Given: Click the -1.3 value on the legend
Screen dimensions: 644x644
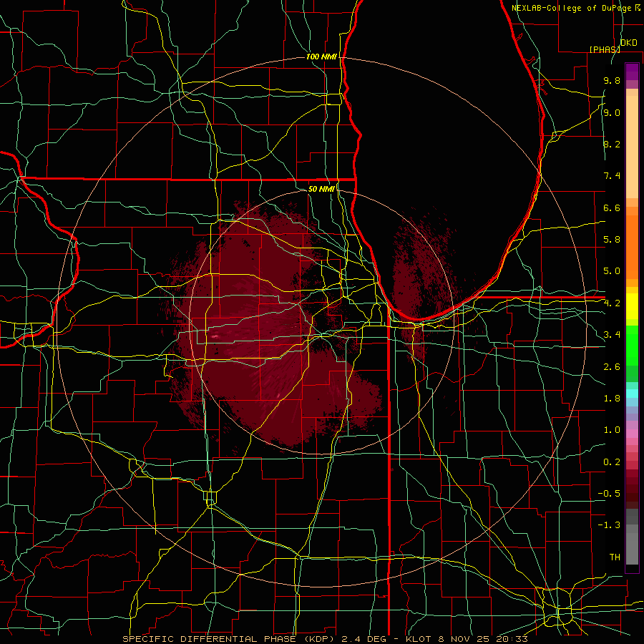Looking at the screenshot, I should (609, 525).
